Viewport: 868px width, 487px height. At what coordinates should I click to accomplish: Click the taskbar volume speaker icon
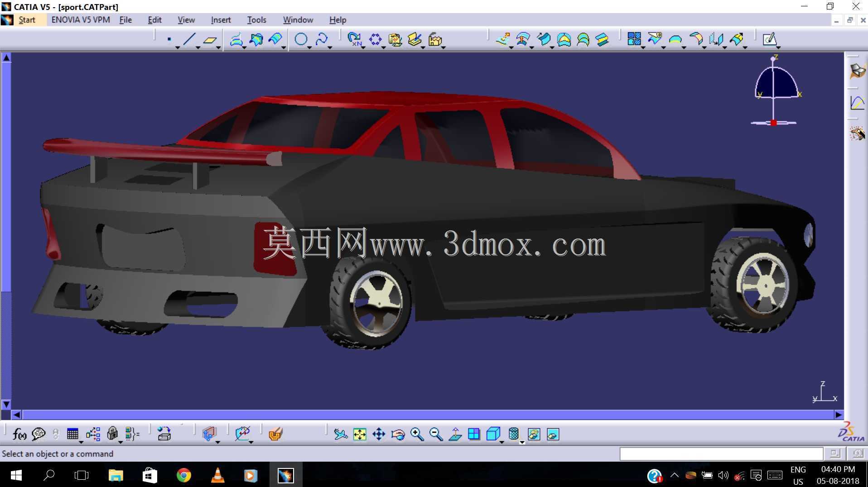click(x=723, y=475)
